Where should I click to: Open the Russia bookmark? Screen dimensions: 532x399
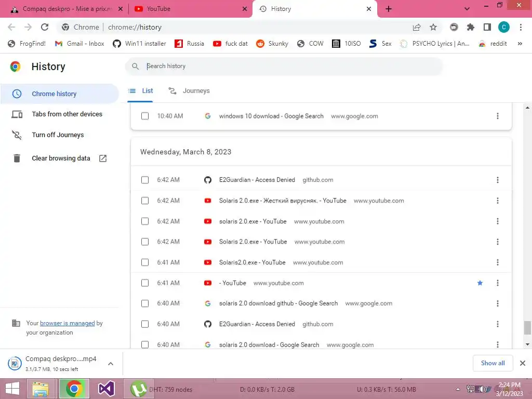coord(189,44)
